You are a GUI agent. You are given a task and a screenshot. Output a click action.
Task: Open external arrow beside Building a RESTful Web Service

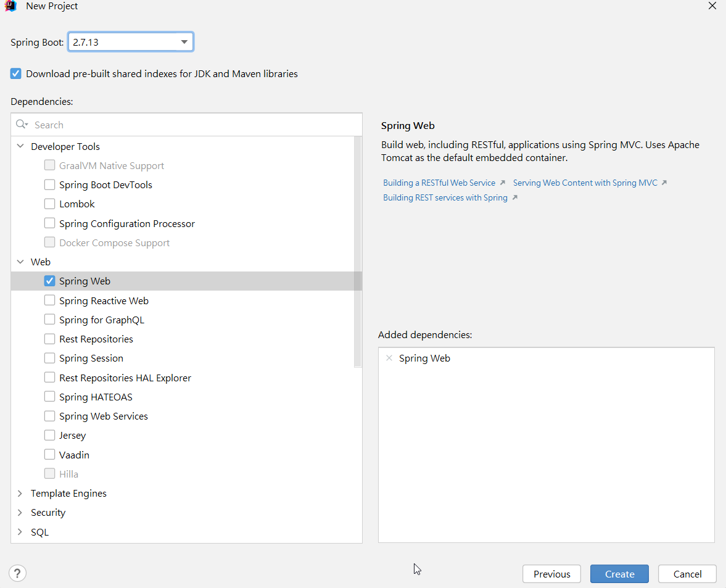[x=502, y=183]
